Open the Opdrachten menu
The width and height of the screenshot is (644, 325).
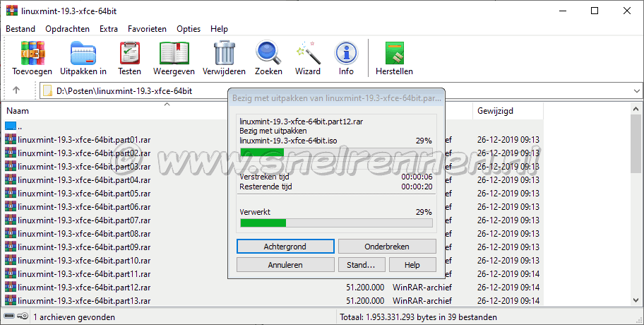67,29
